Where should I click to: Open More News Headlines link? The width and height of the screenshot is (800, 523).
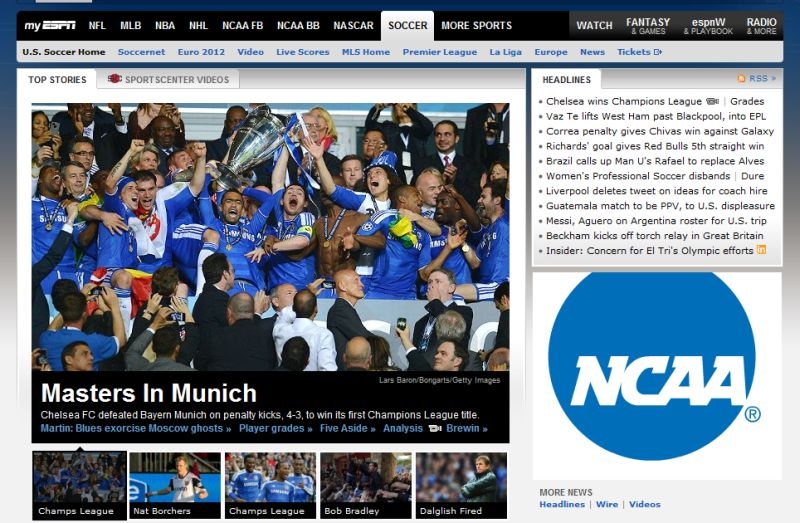[x=562, y=504]
